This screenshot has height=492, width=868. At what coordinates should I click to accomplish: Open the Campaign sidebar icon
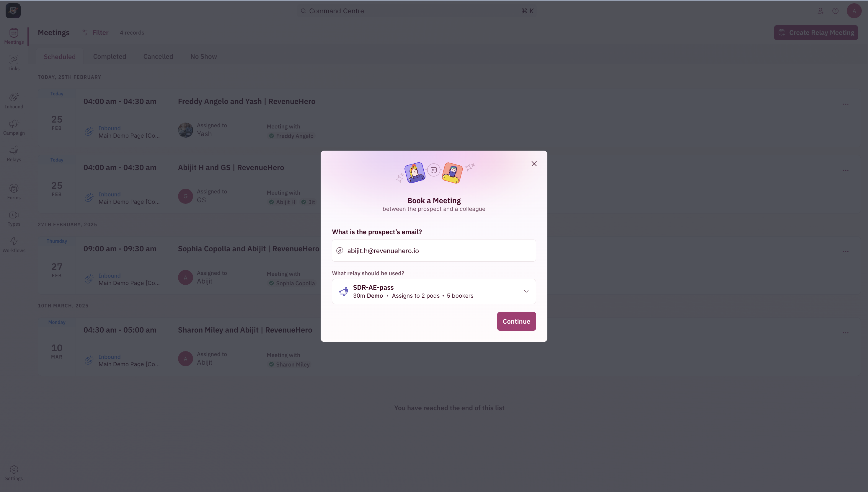pyautogui.click(x=14, y=127)
